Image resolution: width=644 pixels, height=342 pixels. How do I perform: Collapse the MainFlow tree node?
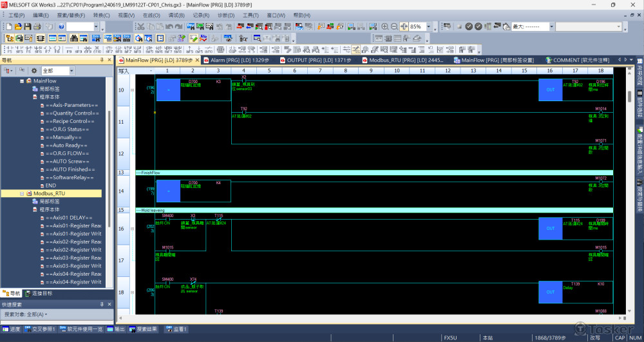21,81
